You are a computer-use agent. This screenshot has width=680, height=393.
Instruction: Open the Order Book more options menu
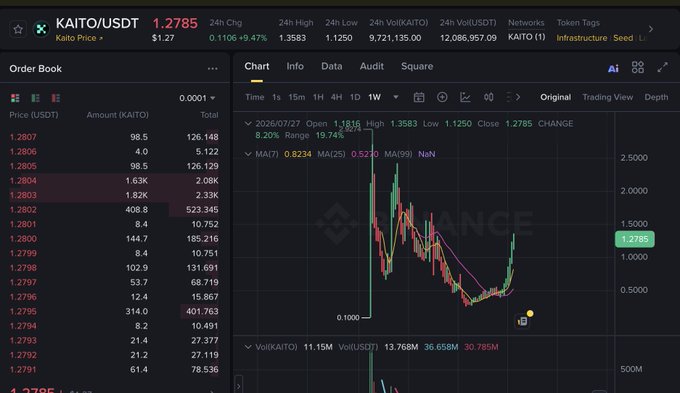(212, 69)
